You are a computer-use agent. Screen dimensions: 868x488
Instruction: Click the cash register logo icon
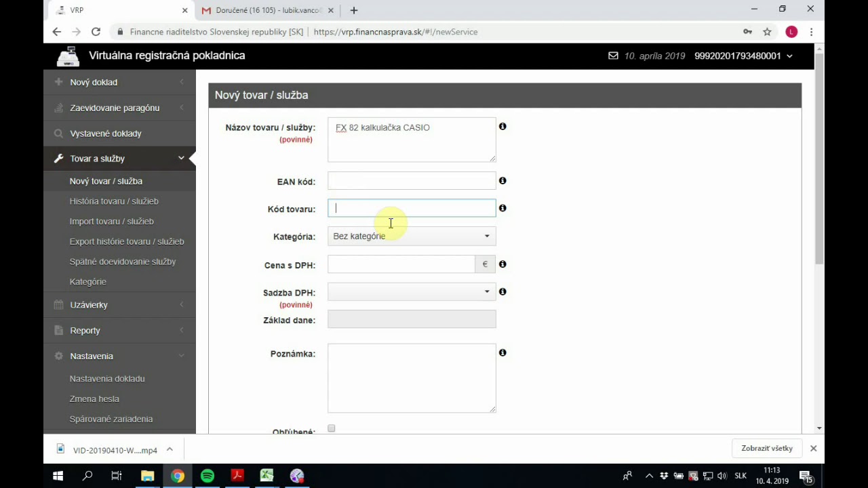(68, 56)
